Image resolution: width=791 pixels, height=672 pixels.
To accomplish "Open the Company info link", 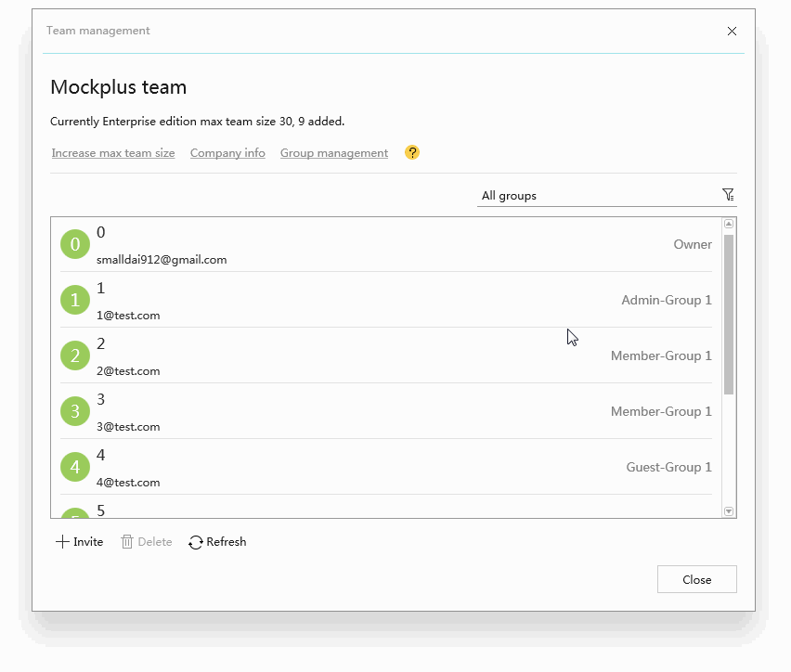I will point(227,153).
